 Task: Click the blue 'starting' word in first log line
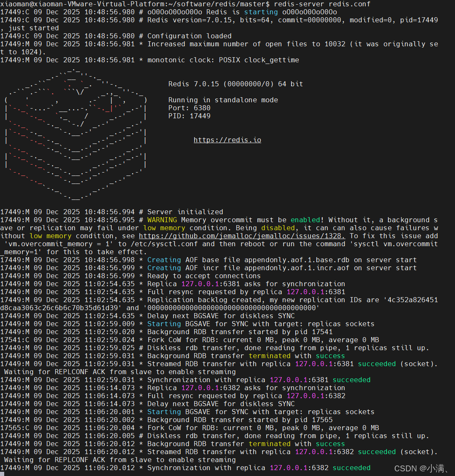(261, 12)
